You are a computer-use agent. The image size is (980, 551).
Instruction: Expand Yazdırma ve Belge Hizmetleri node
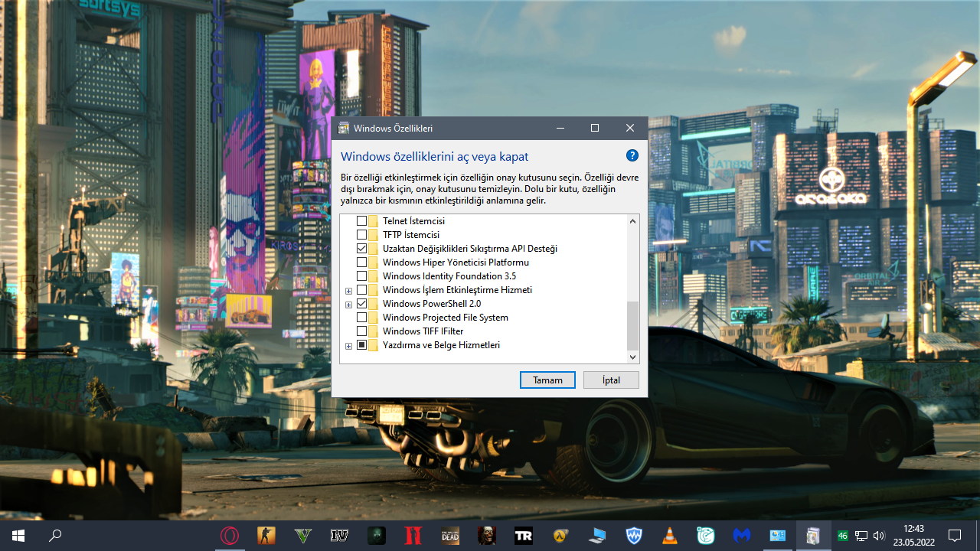click(x=348, y=346)
